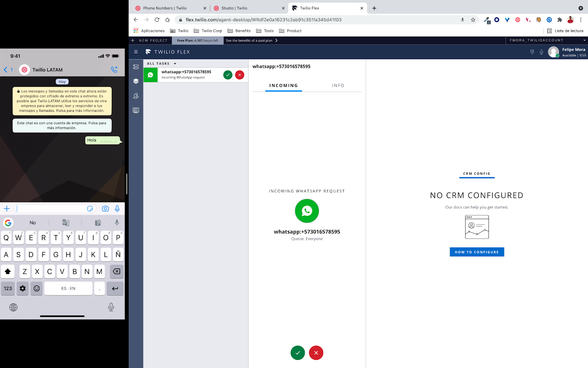Tap the keyboard settings gear key
The height and width of the screenshot is (368, 588).
pyautogui.click(x=23, y=289)
